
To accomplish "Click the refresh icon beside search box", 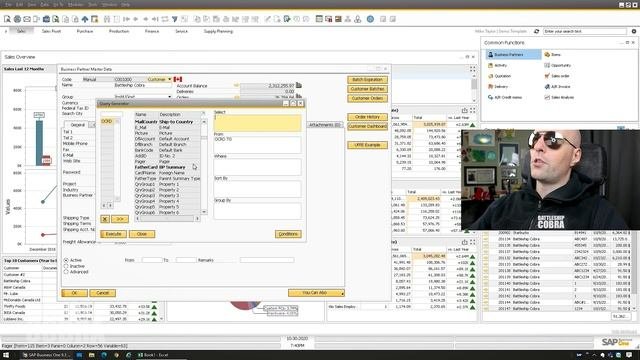I will pos(536,31).
